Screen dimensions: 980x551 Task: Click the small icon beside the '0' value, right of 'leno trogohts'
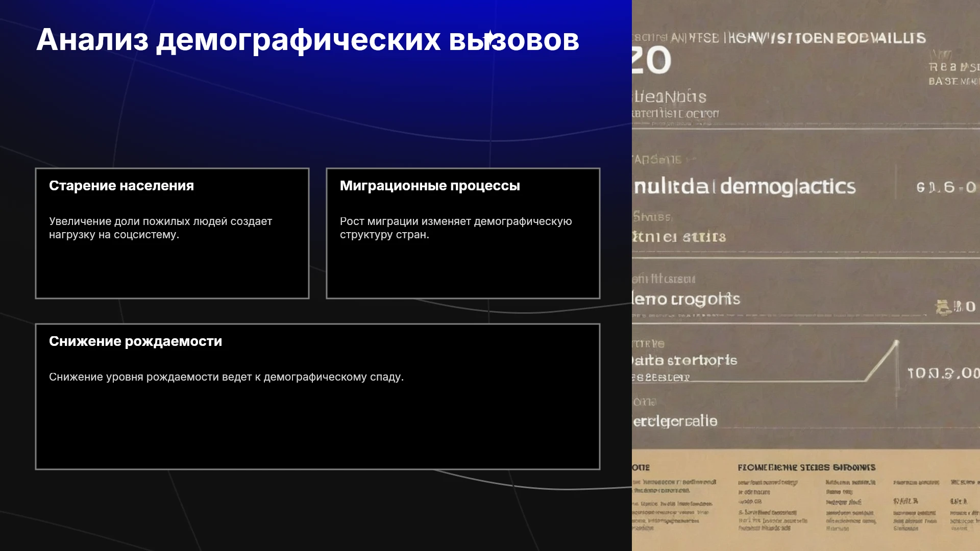point(943,307)
